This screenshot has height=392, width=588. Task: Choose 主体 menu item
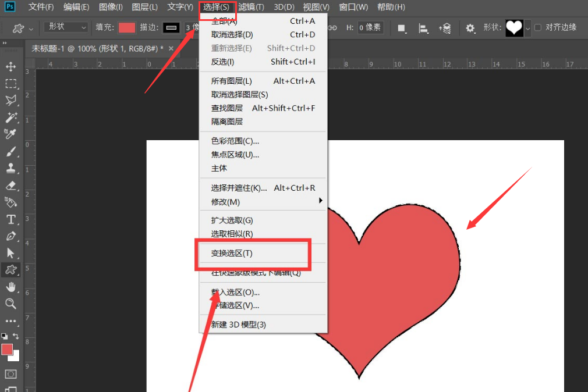pyautogui.click(x=263, y=168)
